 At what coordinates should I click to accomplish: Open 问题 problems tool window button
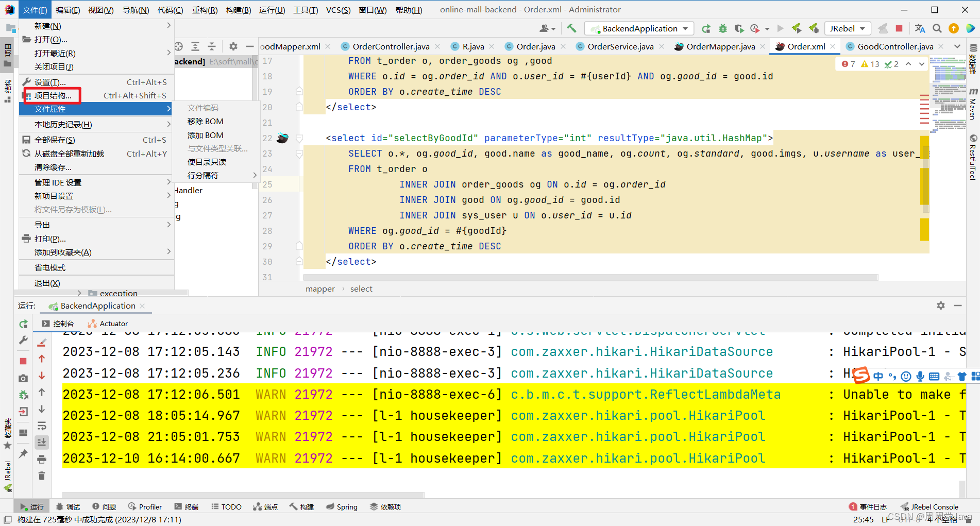104,507
